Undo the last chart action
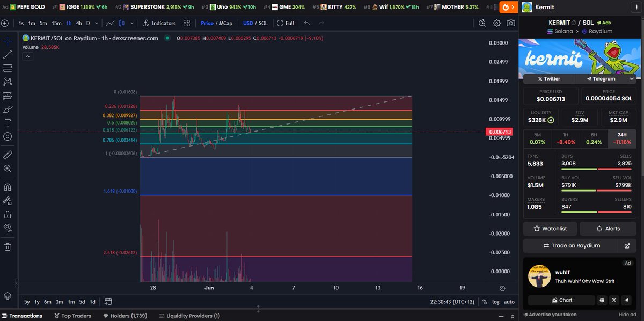This screenshot has height=321, width=644. 307,23
